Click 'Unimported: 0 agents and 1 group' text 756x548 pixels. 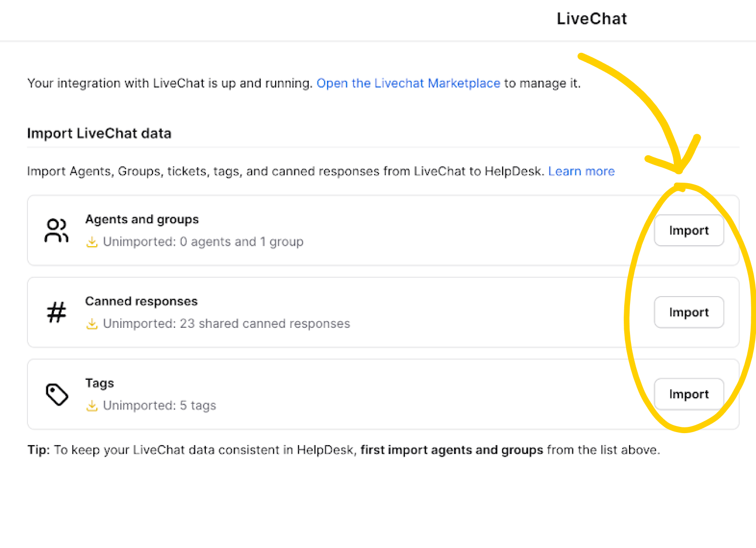(x=203, y=242)
